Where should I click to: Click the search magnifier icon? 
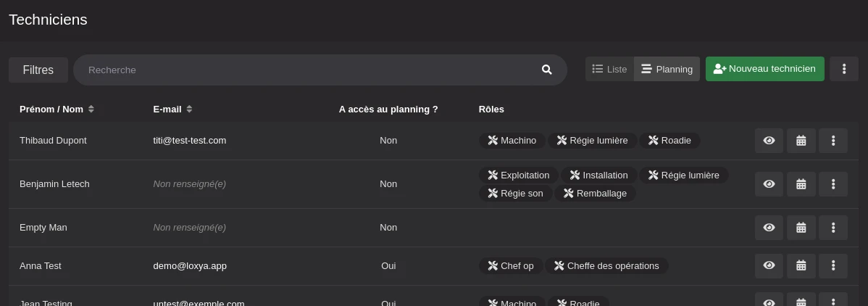click(546, 70)
